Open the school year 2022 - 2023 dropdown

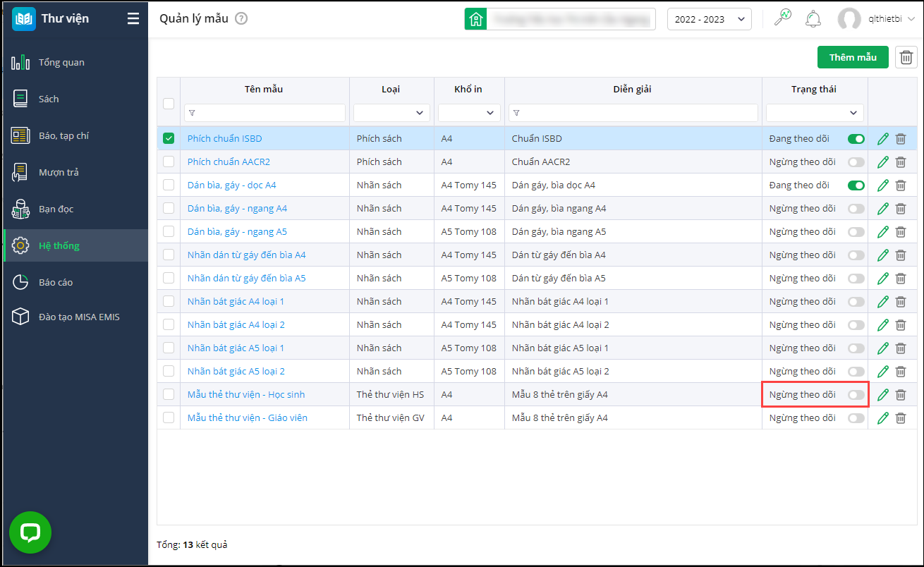709,19
